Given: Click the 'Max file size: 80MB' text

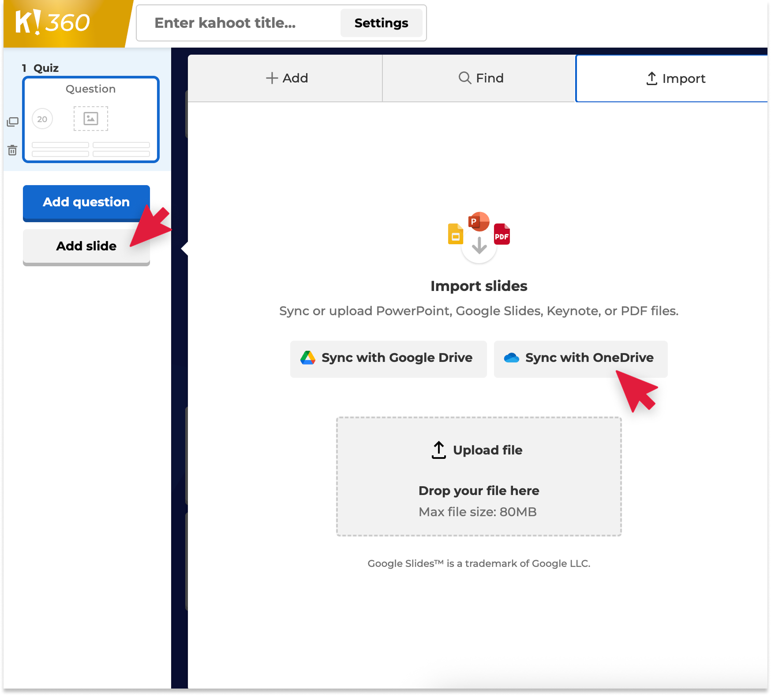Looking at the screenshot, I should [x=478, y=512].
